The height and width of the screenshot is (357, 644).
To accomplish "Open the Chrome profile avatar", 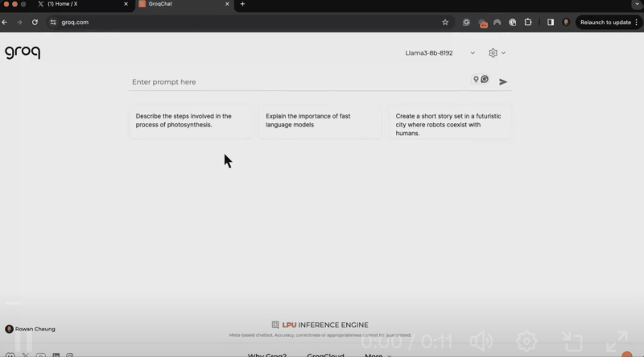I will [566, 23].
